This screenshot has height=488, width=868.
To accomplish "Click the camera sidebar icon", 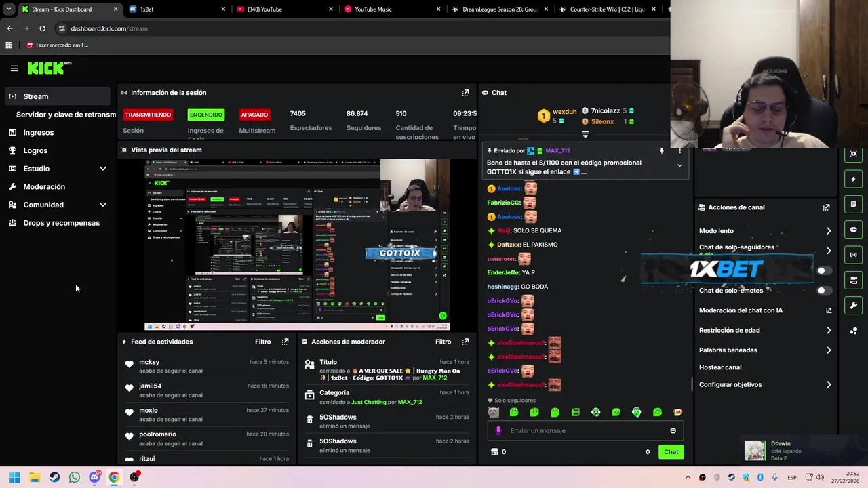I will click(853, 280).
